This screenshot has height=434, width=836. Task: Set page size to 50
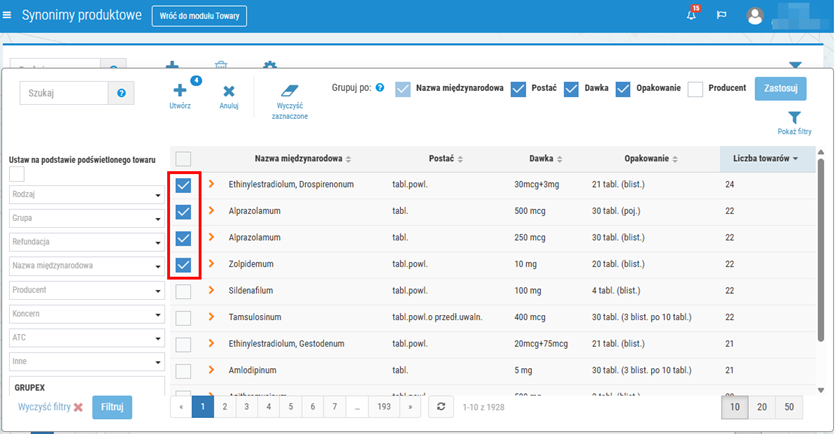(x=789, y=407)
